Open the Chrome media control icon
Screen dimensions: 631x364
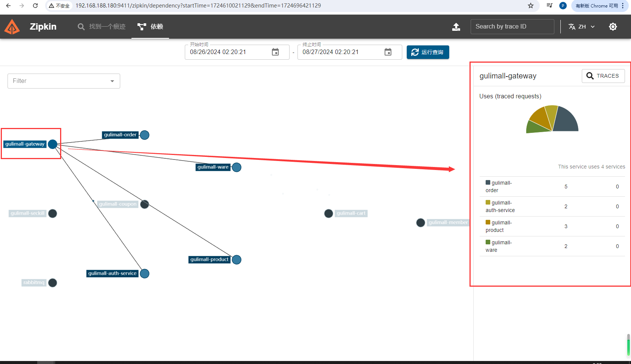coord(549,6)
